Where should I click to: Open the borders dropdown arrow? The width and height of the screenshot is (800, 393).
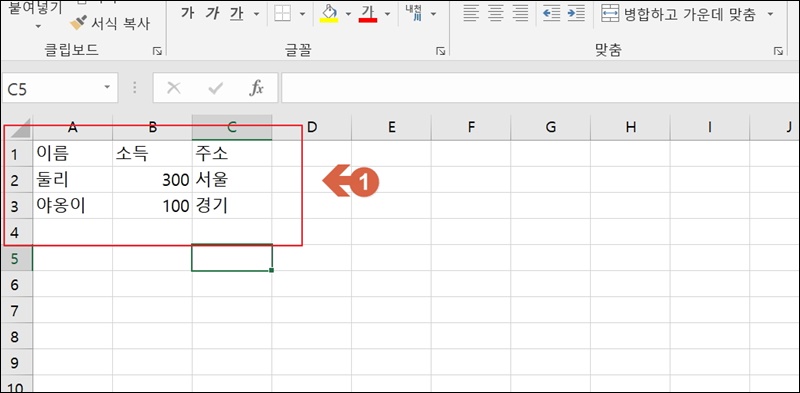303,14
